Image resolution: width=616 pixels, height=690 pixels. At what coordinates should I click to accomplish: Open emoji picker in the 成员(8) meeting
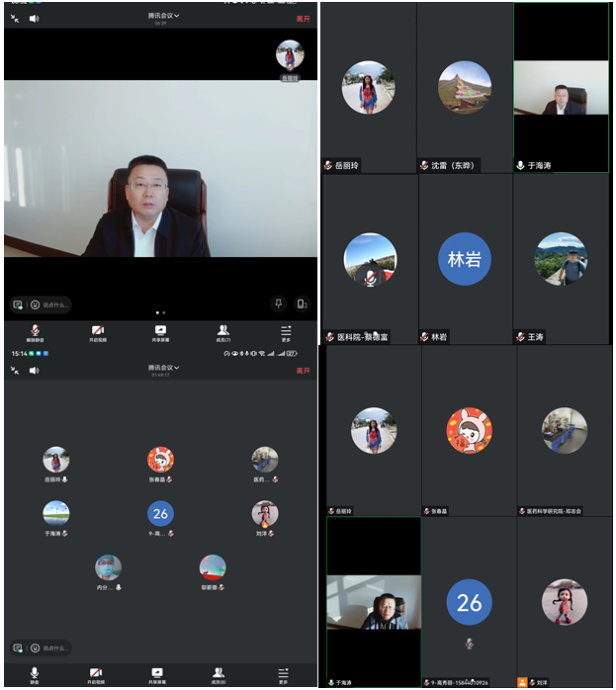[35, 648]
